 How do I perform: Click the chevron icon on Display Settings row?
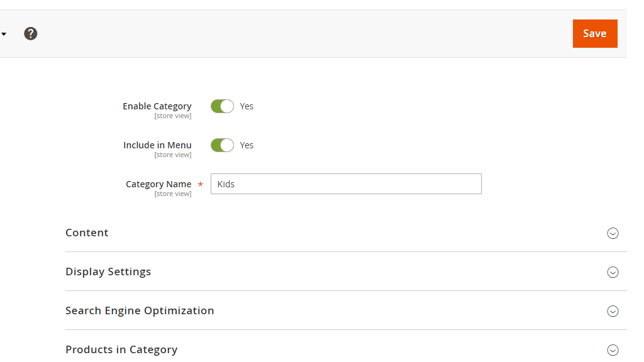(x=613, y=272)
